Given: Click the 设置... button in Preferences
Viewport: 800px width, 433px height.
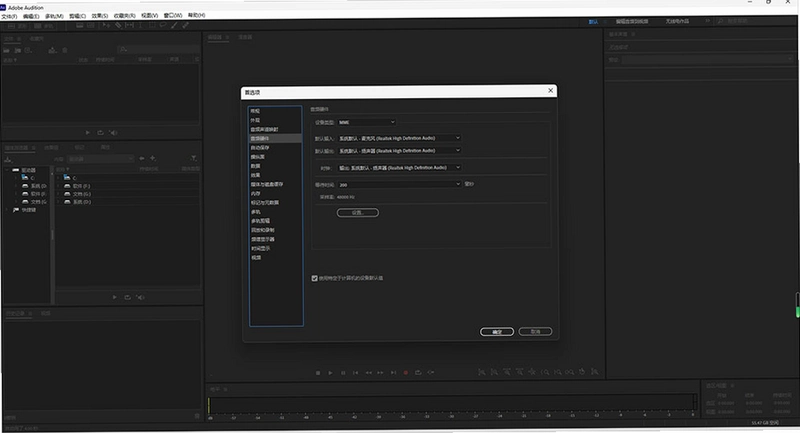Looking at the screenshot, I should coord(358,213).
